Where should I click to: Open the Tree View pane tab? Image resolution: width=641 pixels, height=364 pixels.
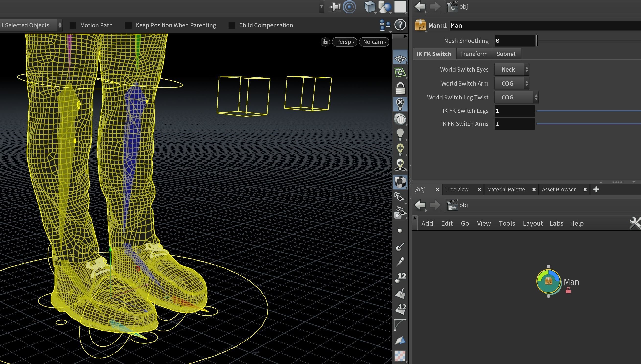457,189
